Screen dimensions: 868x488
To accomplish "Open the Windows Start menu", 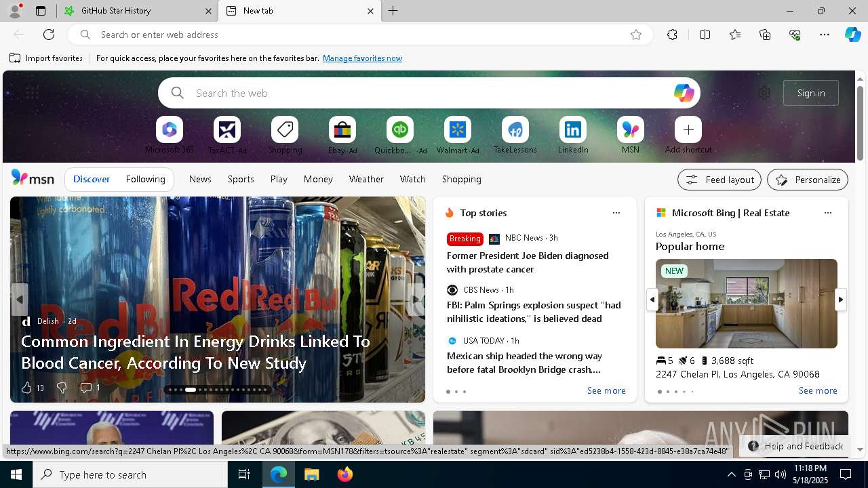I will [16, 474].
